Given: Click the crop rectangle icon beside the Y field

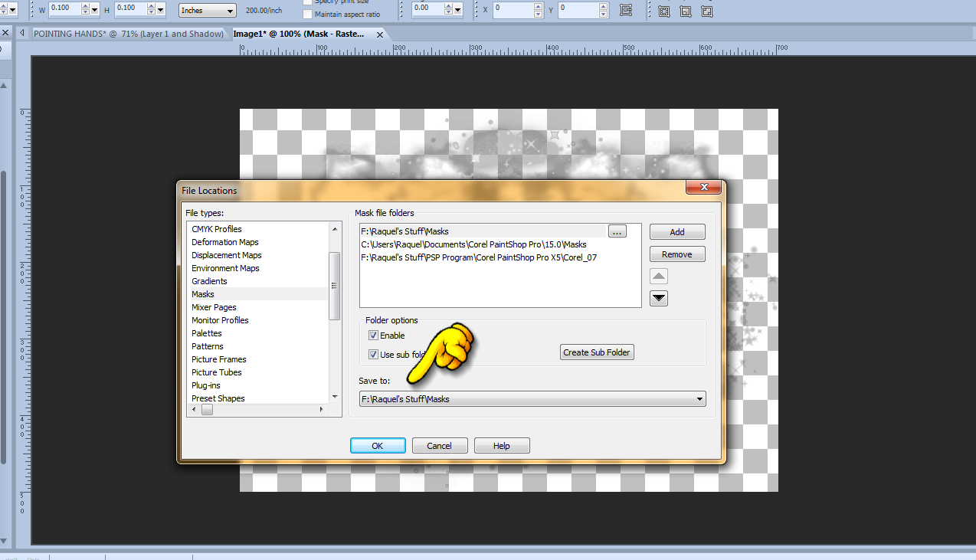Looking at the screenshot, I should tap(626, 10).
